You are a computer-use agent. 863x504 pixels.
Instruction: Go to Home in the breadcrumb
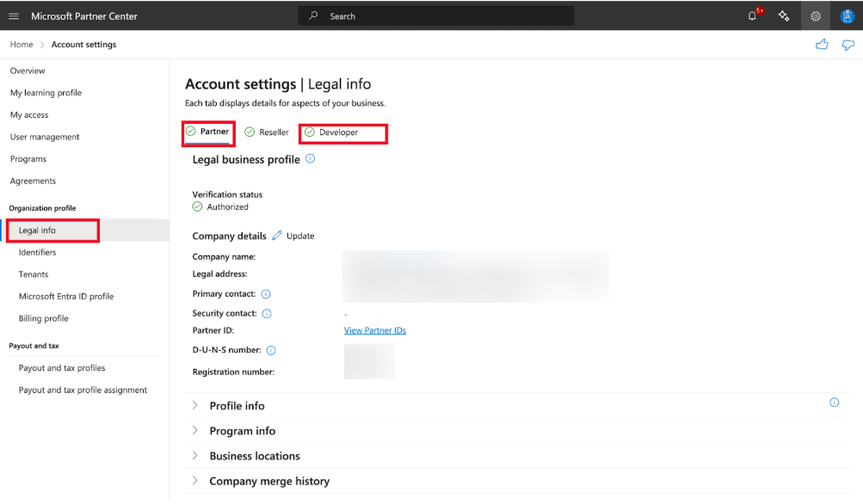click(22, 45)
